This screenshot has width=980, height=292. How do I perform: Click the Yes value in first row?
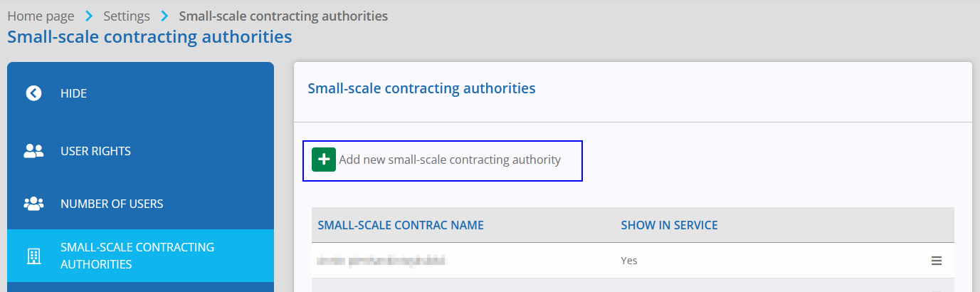pos(629,261)
